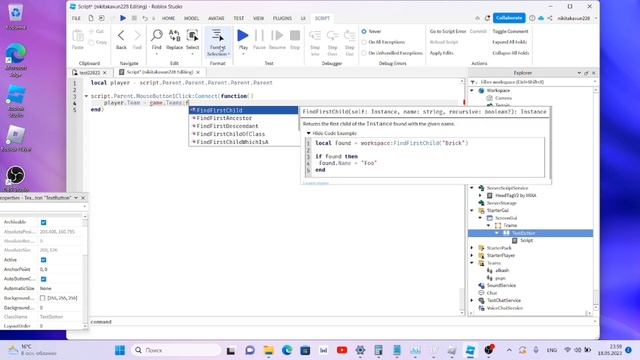
Task: Click the Help question mark icon
Action: (532, 18)
